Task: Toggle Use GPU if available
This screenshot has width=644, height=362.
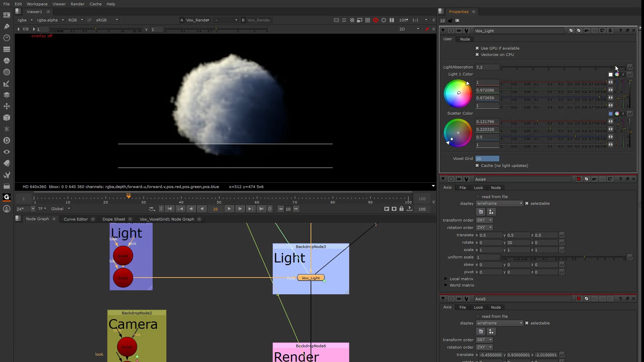Action: click(x=477, y=48)
